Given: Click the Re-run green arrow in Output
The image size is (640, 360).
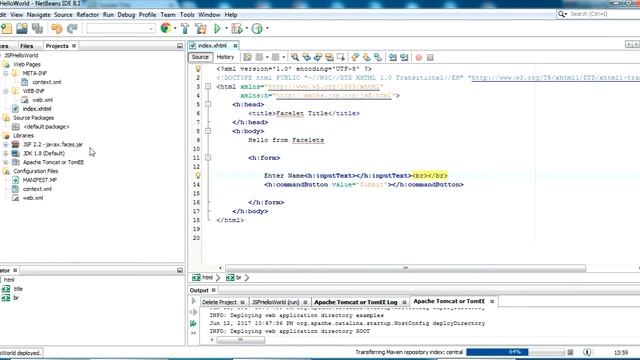Looking at the screenshot, I should (x=193, y=301).
